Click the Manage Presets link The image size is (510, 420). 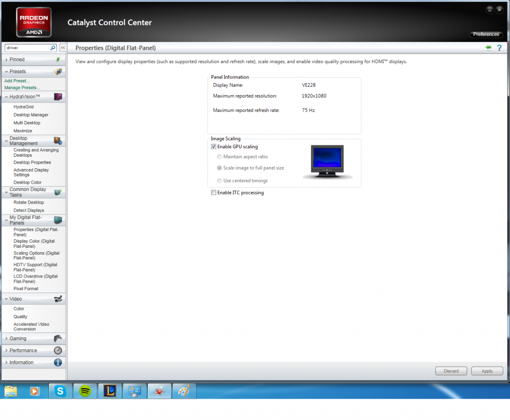tap(22, 88)
